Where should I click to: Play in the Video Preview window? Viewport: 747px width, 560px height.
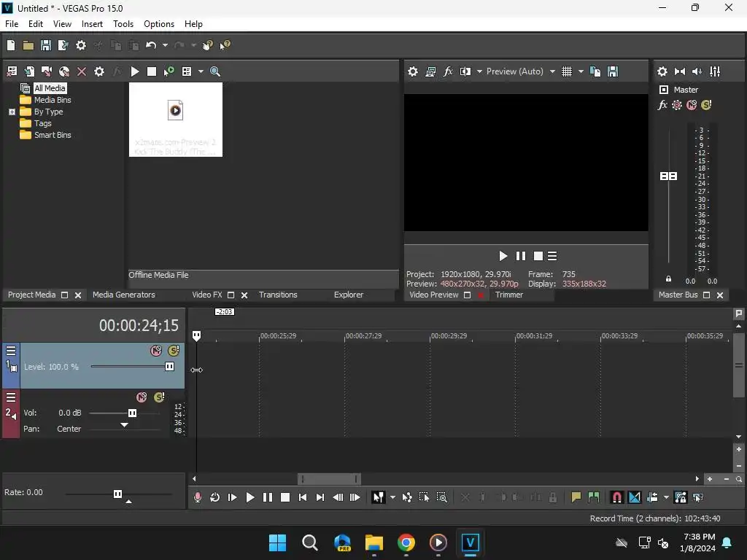click(503, 256)
